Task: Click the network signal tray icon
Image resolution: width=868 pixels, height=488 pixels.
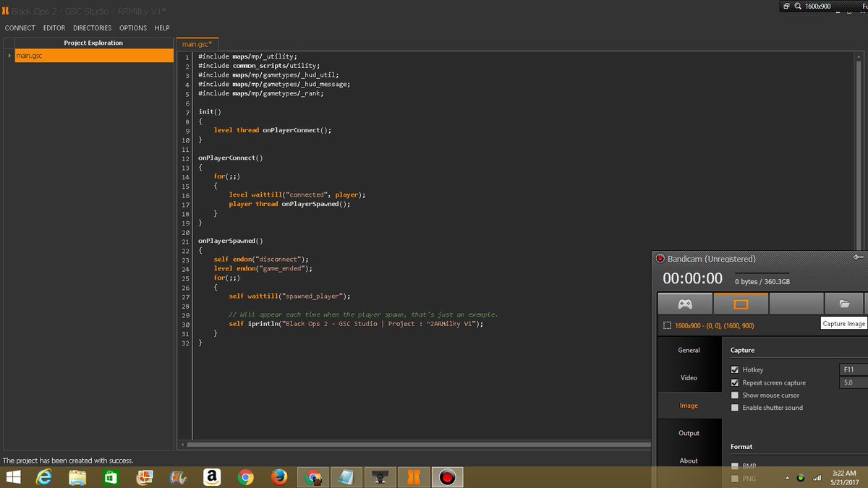Action: (x=818, y=478)
